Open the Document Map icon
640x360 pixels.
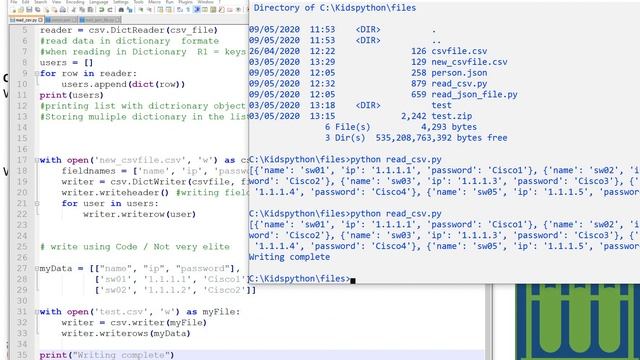point(213,9)
